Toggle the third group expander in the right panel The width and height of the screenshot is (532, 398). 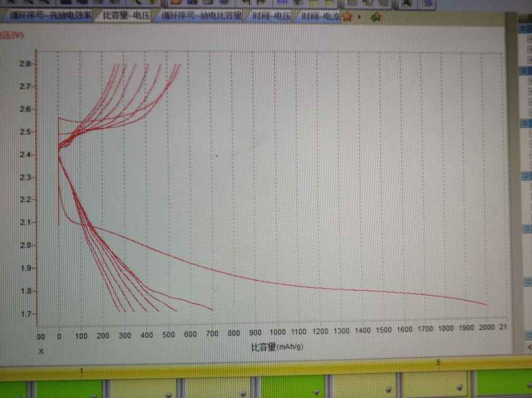click(524, 123)
